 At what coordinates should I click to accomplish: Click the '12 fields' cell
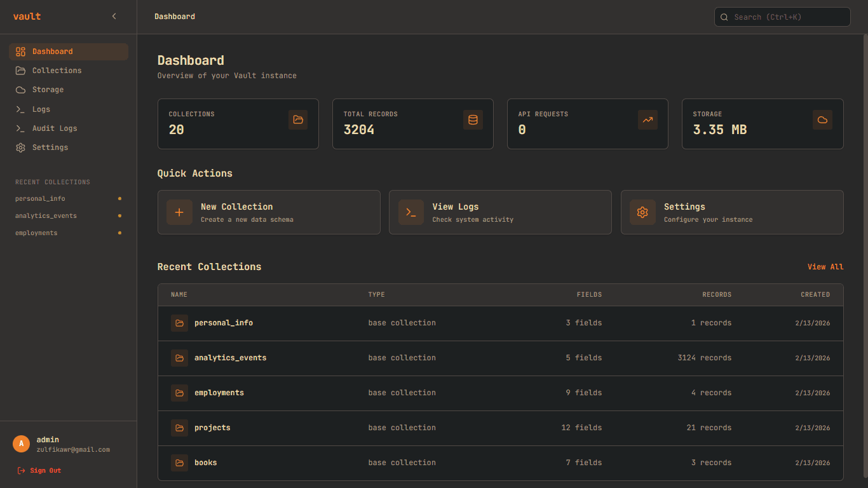coord(581,428)
